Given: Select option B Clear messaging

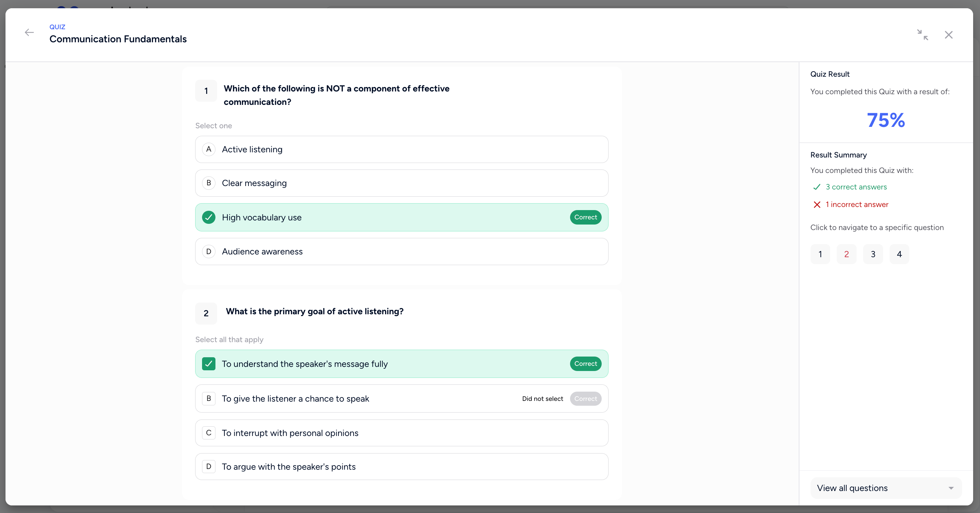Looking at the screenshot, I should (x=401, y=183).
